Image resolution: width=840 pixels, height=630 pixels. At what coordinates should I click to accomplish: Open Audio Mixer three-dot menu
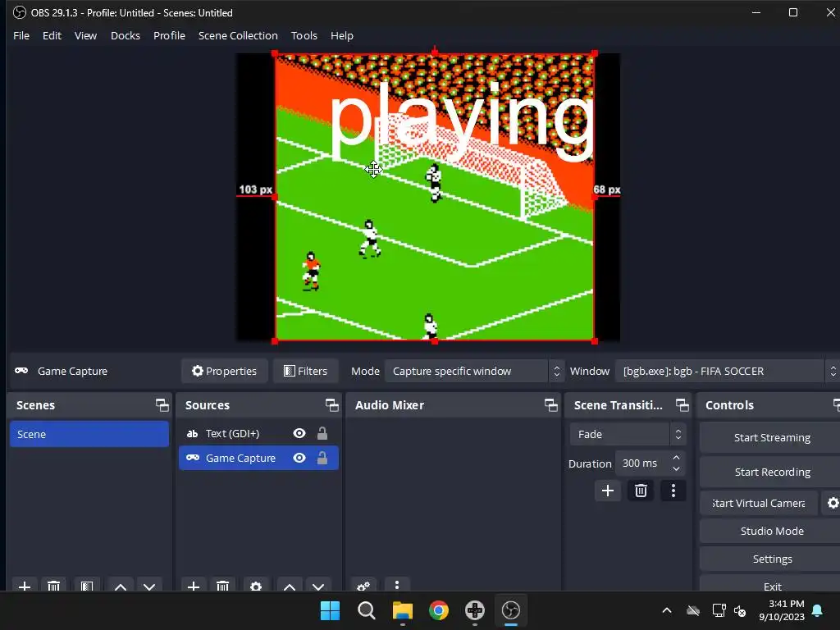(397, 585)
